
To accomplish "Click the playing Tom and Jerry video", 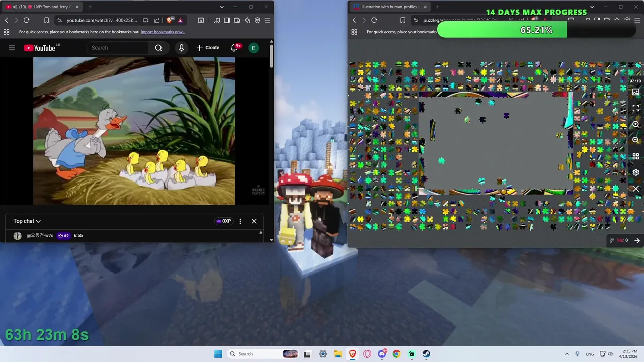I will (x=134, y=131).
